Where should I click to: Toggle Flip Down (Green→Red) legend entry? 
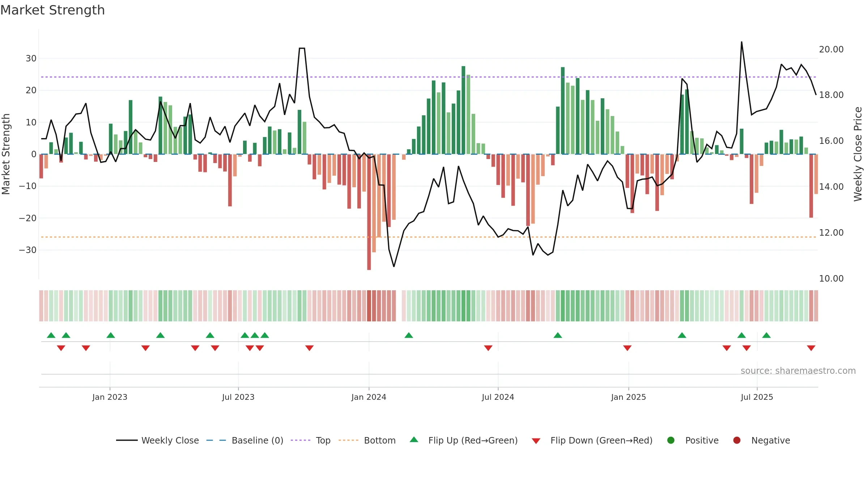click(592, 440)
